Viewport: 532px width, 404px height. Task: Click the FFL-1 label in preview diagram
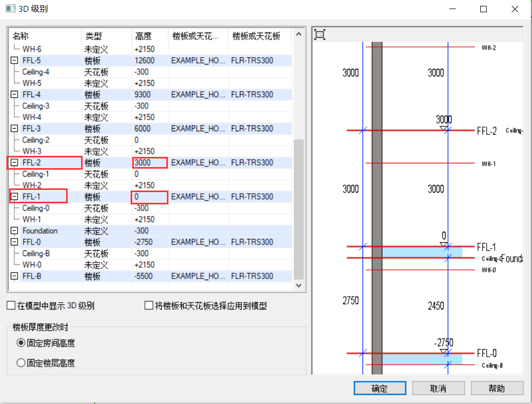(486, 247)
